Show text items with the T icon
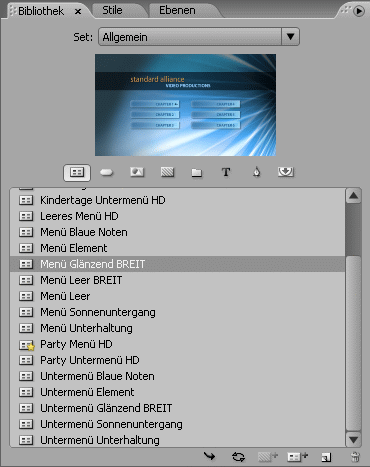The height and width of the screenshot is (467, 370). pos(226,172)
